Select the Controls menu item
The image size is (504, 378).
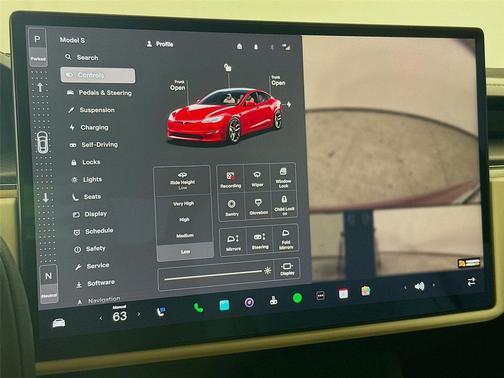click(98, 75)
